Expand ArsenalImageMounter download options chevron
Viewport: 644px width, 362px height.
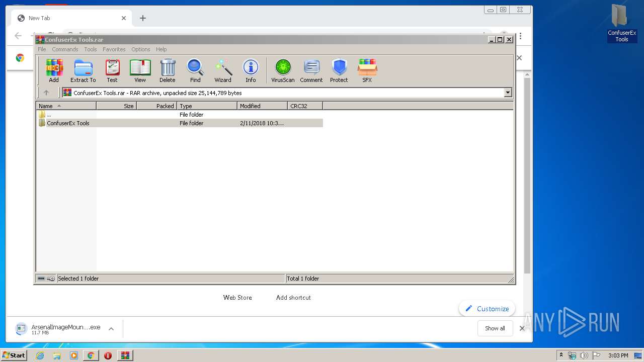point(111,329)
